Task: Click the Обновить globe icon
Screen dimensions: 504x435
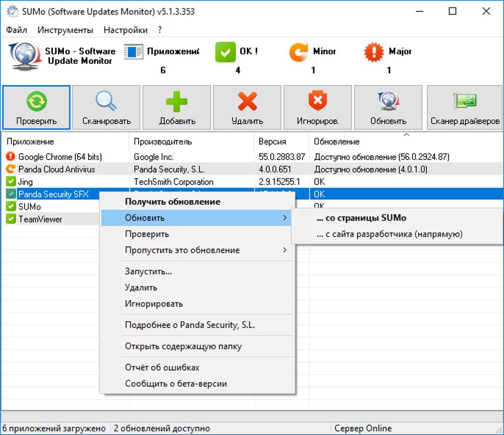Action: coord(388,102)
